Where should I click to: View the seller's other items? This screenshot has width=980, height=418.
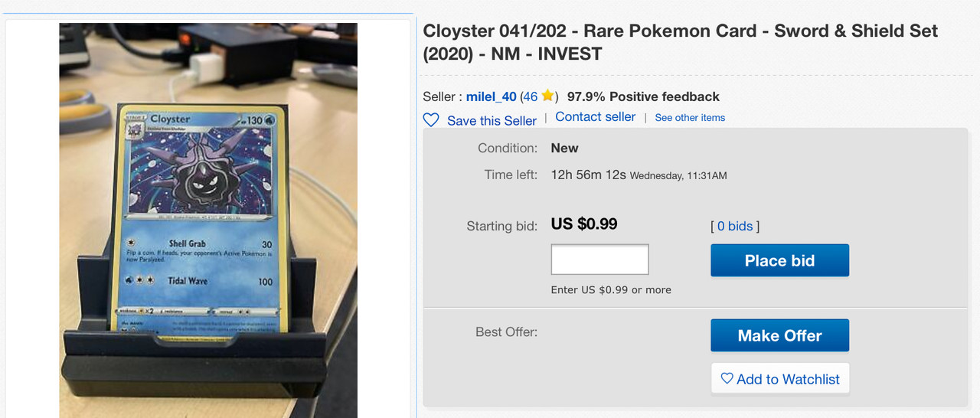tap(690, 117)
